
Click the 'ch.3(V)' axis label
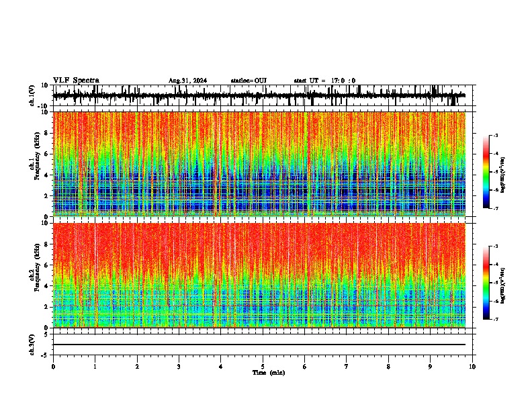(x=32, y=345)
